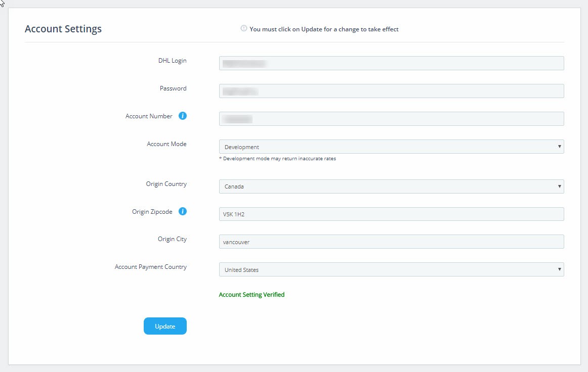Click the Origin Zipcode info icon
The width and height of the screenshot is (588, 372).
pos(183,211)
